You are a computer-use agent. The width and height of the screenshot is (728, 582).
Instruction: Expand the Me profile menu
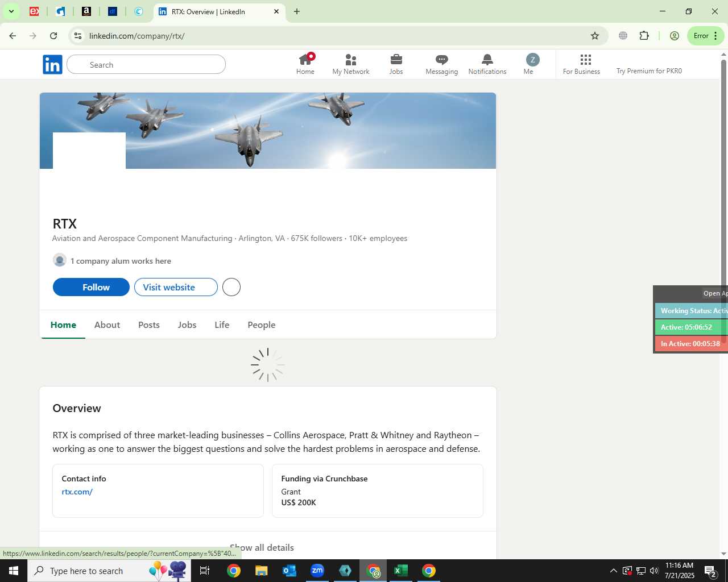[x=532, y=64]
